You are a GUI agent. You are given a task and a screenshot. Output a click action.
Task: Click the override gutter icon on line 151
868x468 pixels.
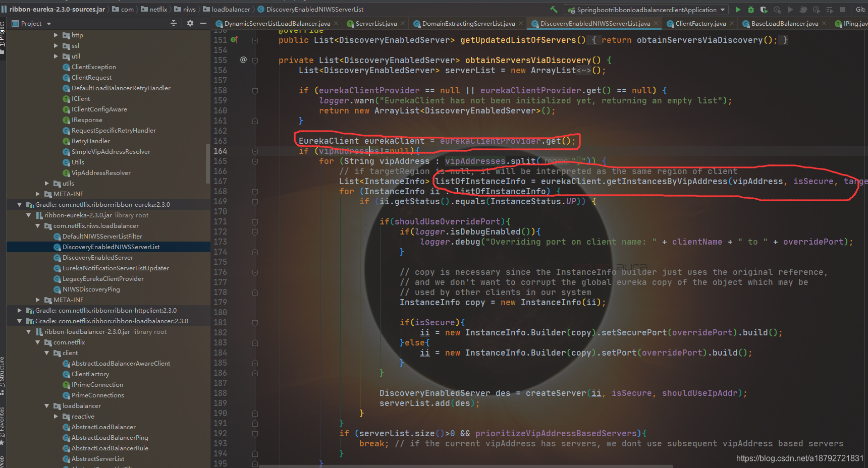[234, 39]
